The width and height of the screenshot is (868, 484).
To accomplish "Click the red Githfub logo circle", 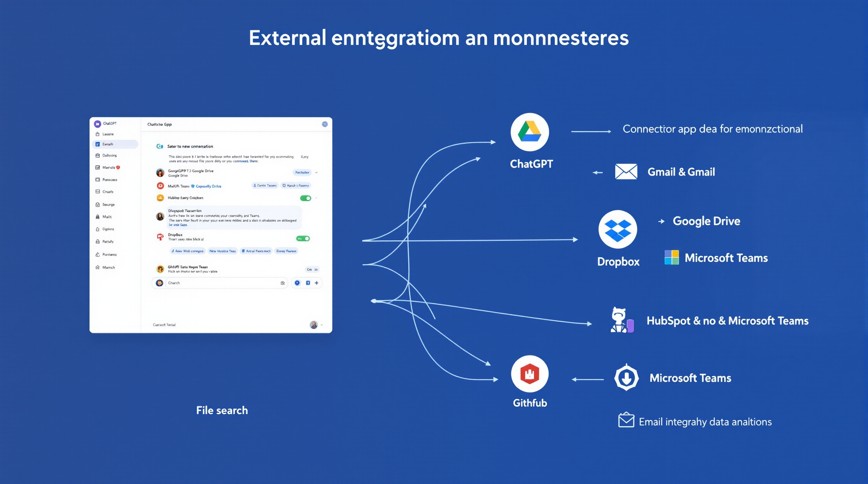I will (x=530, y=374).
